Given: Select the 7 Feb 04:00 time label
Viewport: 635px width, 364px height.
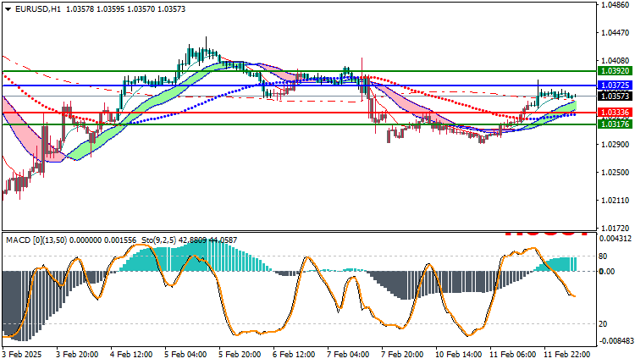Looking at the screenshot, I should [348, 355].
